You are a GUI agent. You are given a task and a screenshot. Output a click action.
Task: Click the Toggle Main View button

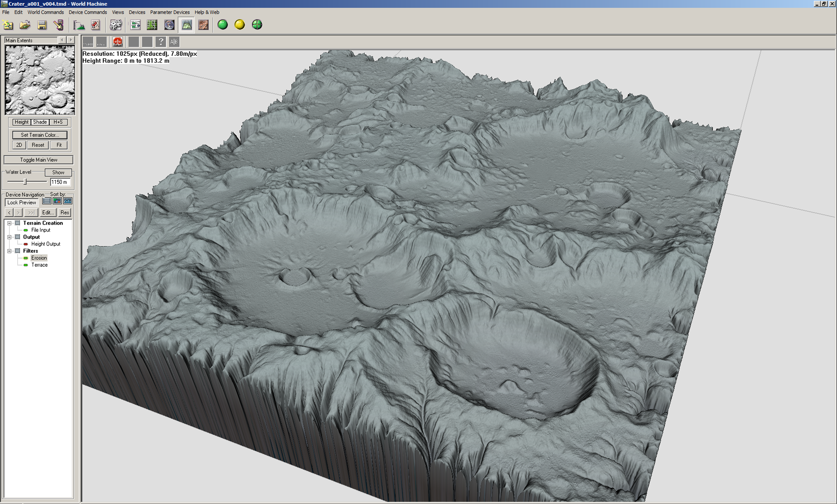[x=38, y=160]
